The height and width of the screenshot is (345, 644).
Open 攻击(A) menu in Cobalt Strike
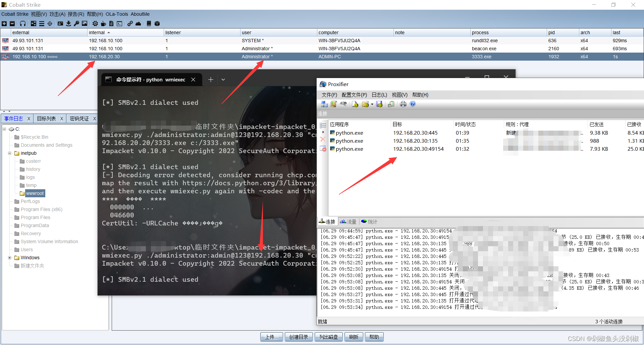[x=57, y=14]
